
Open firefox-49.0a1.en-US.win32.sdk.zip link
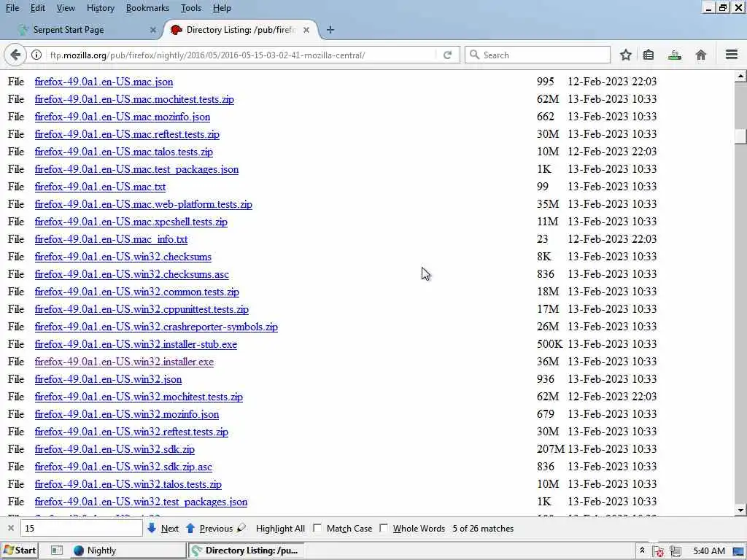(x=115, y=449)
